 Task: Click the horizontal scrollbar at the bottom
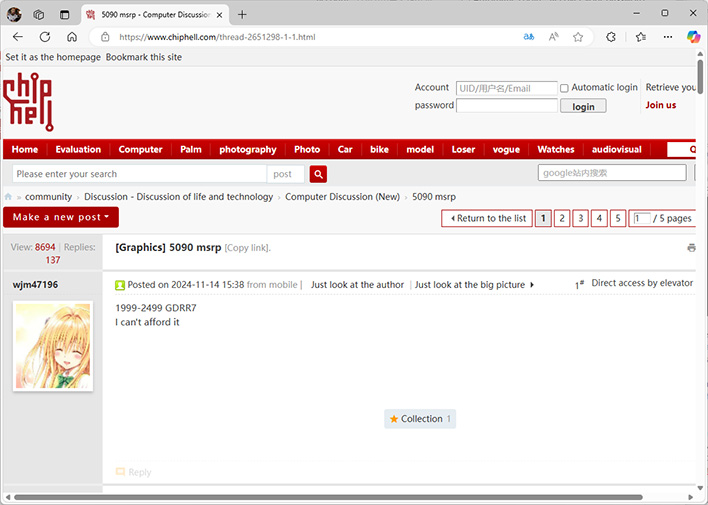pos(330,497)
